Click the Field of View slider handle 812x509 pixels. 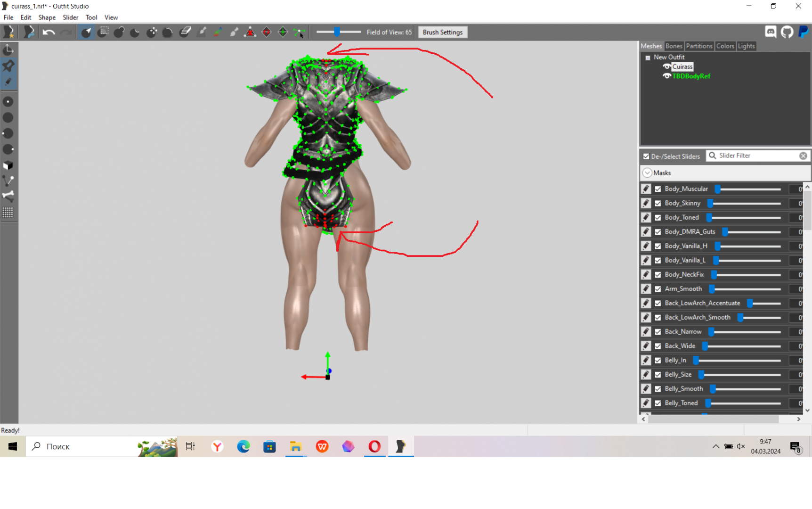click(x=337, y=32)
